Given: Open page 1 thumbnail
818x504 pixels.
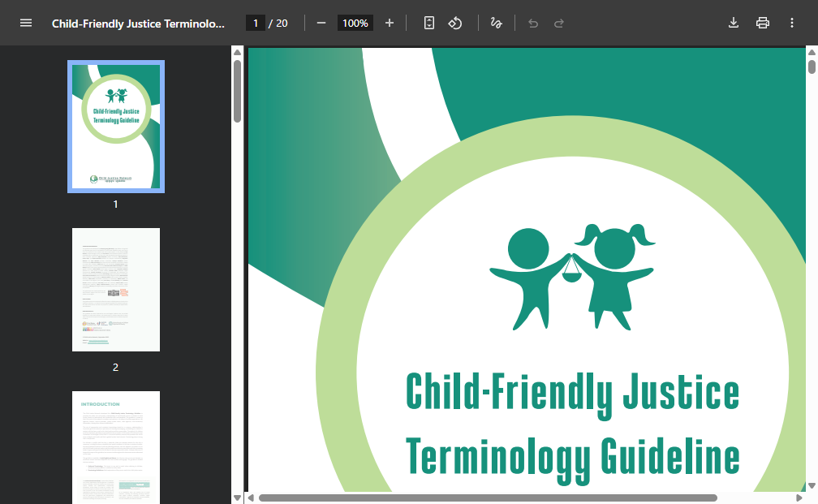Looking at the screenshot, I should [x=116, y=127].
